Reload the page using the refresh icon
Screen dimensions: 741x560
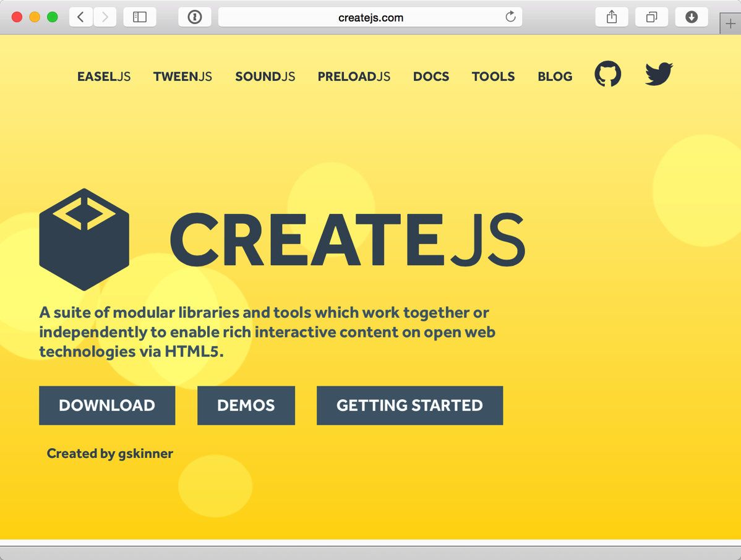[510, 17]
